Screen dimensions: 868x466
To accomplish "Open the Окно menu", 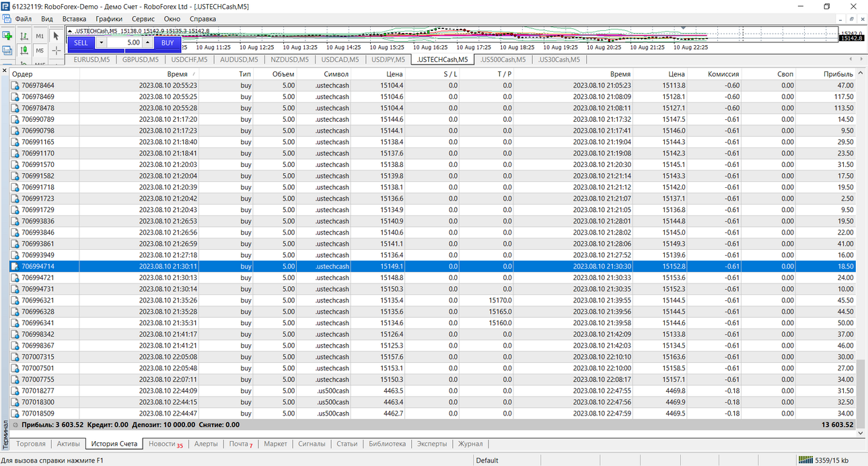I will [172, 19].
